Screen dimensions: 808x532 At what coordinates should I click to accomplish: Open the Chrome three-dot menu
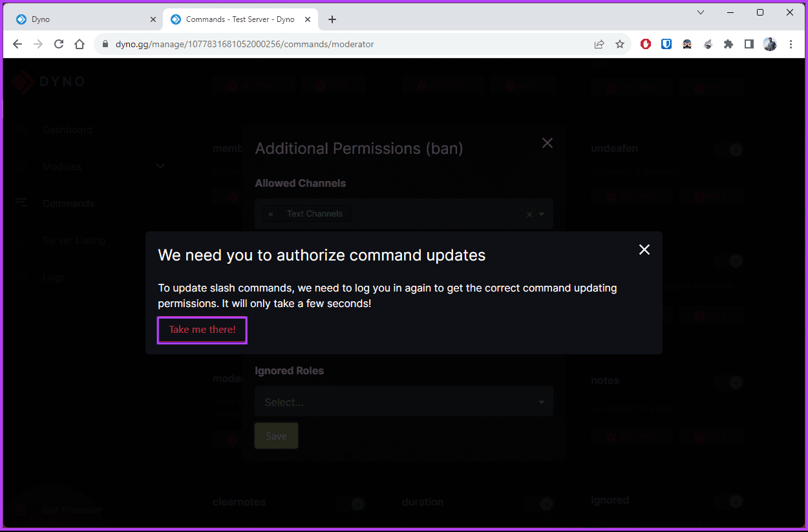click(x=791, y=44)
